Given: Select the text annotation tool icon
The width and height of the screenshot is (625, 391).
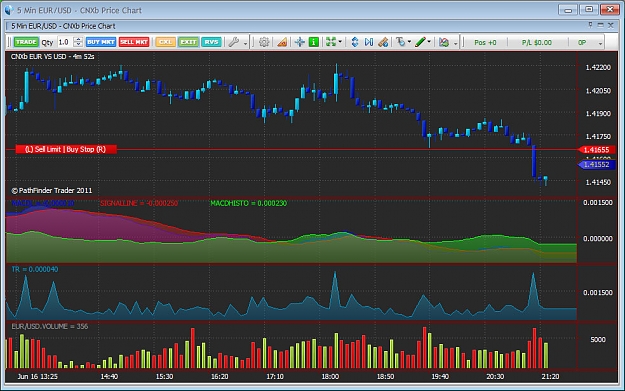Looking at the screenshot, I should coord(400,42).
